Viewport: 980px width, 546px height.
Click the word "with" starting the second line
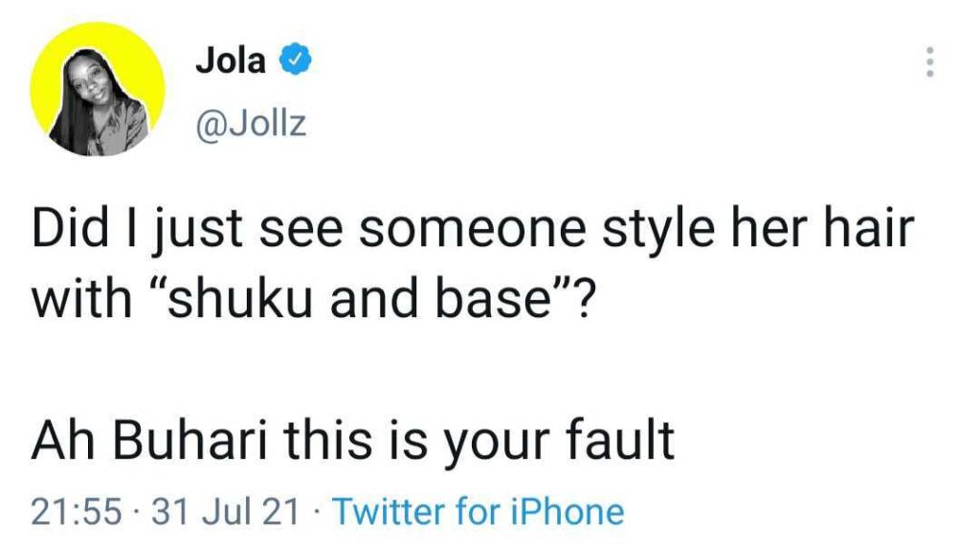[x=75, y=300]
